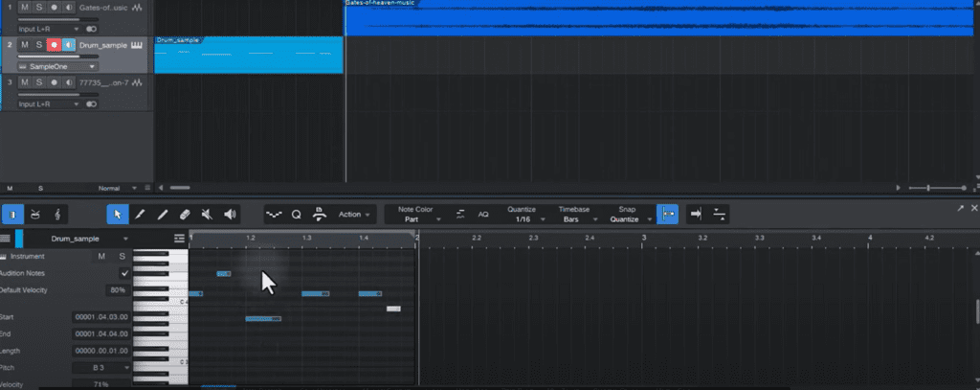This screenshot has width=980, height=390.
Task: Toggle stereo channel mode on track 1
Action: (x=92, y=29)
